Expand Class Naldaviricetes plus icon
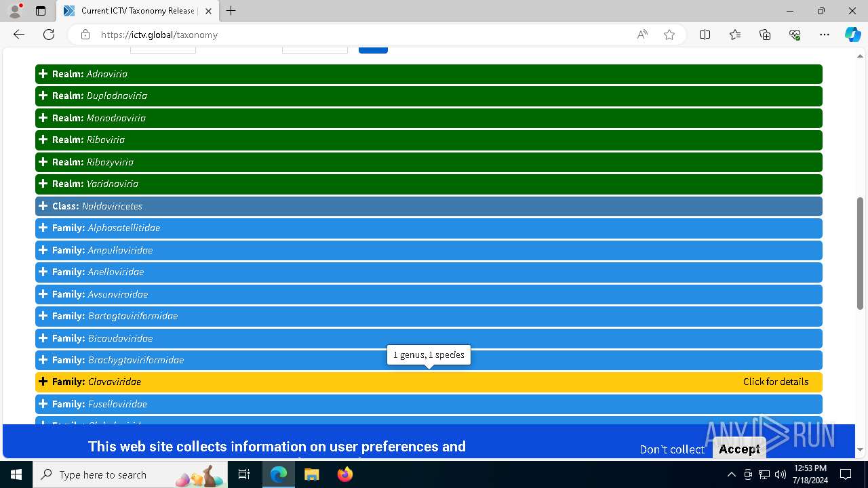Viewport: 868px width, 488px height. click(43, 206)
